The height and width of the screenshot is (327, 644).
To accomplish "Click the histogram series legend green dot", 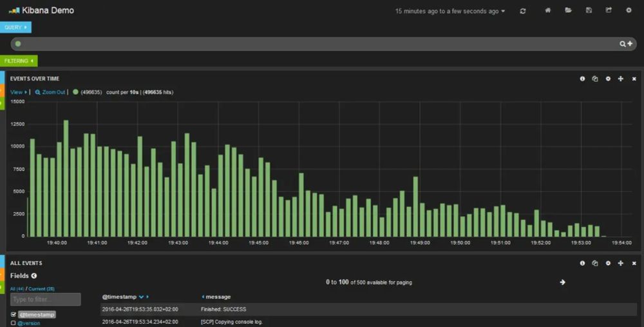I will tap(75, 92).
